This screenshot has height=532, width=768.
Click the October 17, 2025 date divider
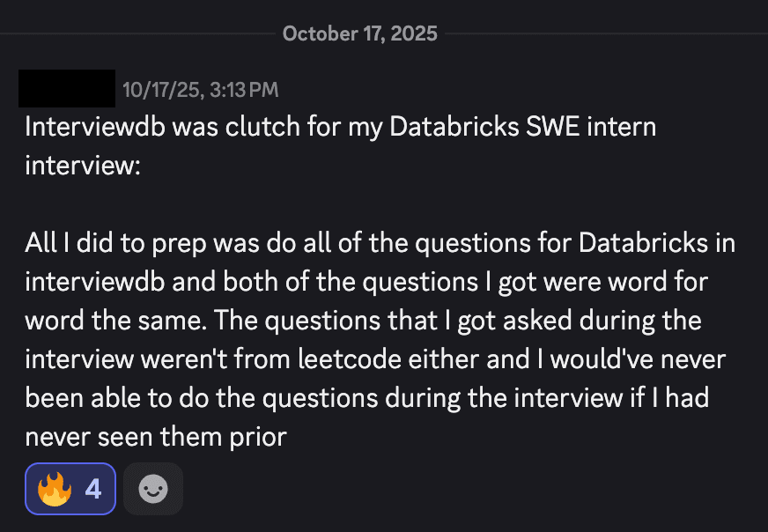pos(359,34)
